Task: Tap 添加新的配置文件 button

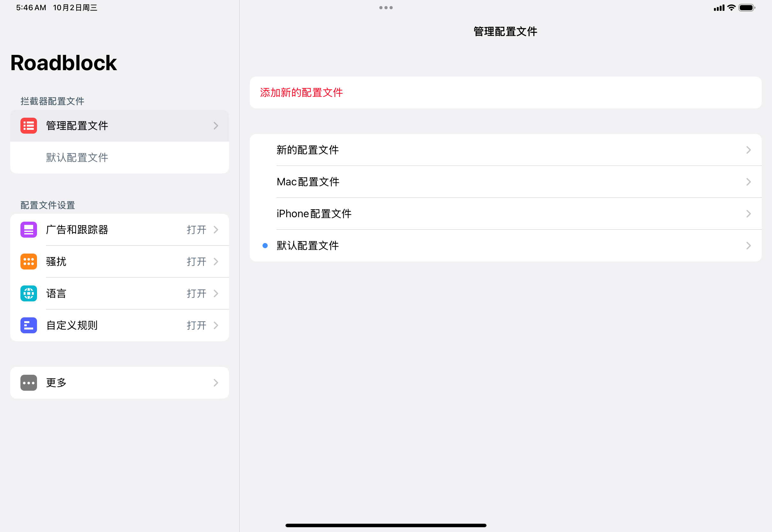Action: tap(505, 92)
